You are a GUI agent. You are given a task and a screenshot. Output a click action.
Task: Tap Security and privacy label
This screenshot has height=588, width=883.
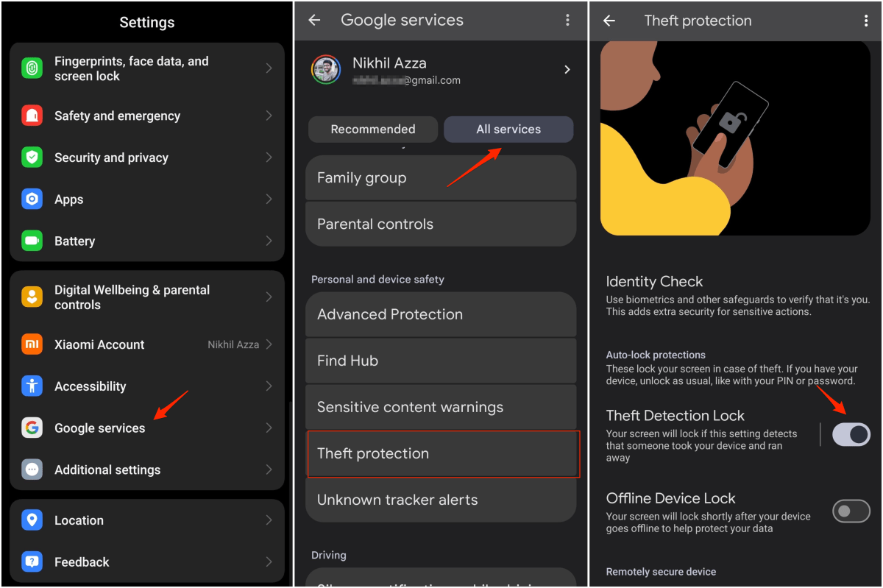coord(111,157)
